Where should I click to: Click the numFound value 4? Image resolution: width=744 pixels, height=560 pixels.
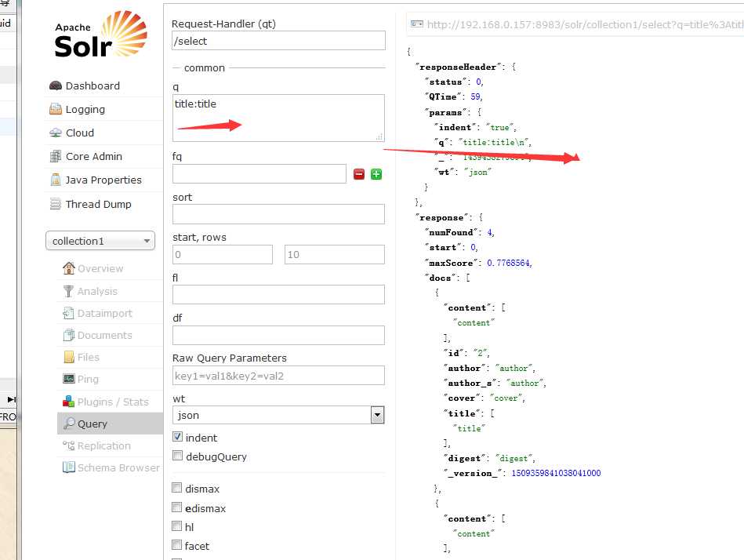(x=490, y=232)
